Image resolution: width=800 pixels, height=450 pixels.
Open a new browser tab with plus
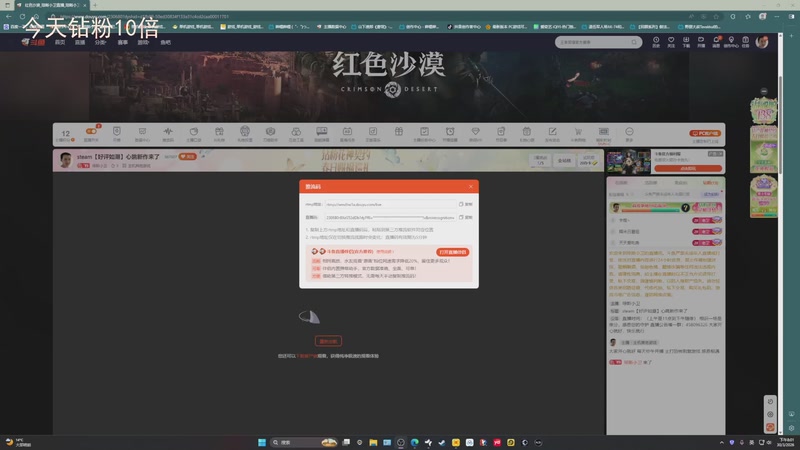coord(95,5)
